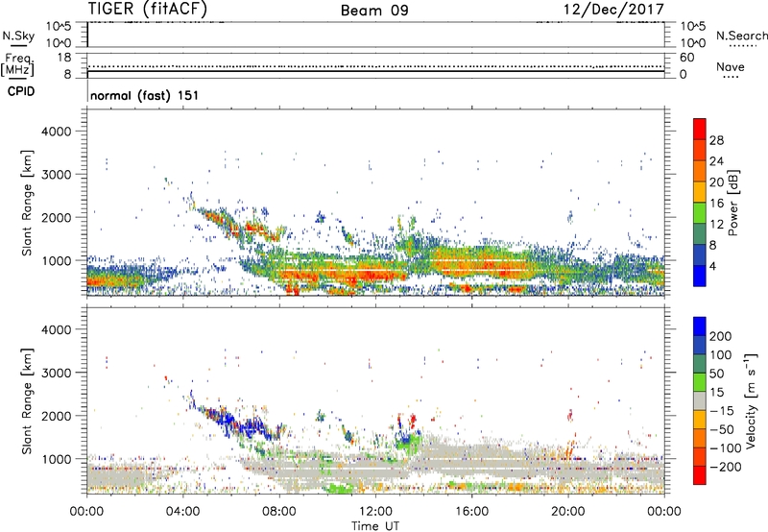This screenshot has height=532, width=768.
Task: Select the "Beam 09" heading
Action: coord(374,11)
